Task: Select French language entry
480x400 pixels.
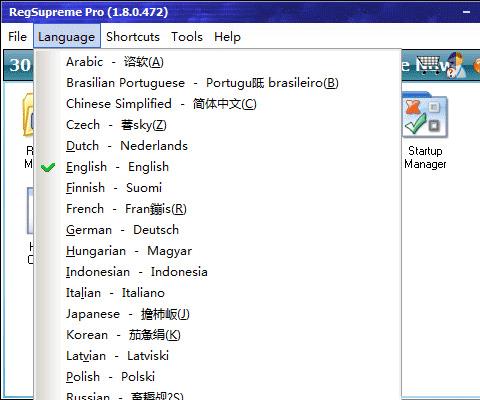Action: [x=218, y=209]
